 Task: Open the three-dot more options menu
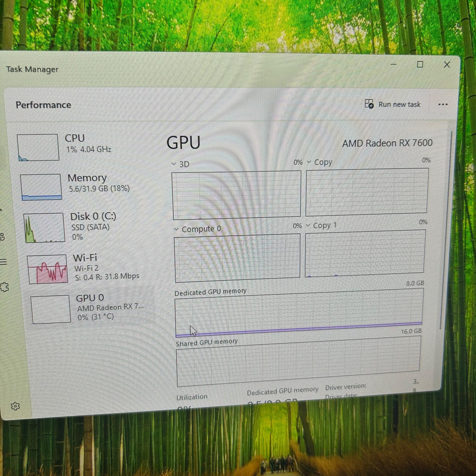[x=443, y=104]
